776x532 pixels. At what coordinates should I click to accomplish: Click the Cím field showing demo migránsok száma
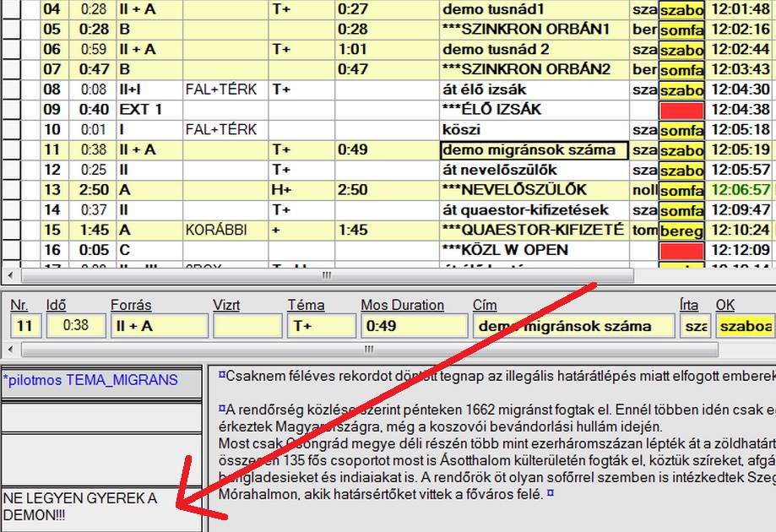tap(573, 326)
